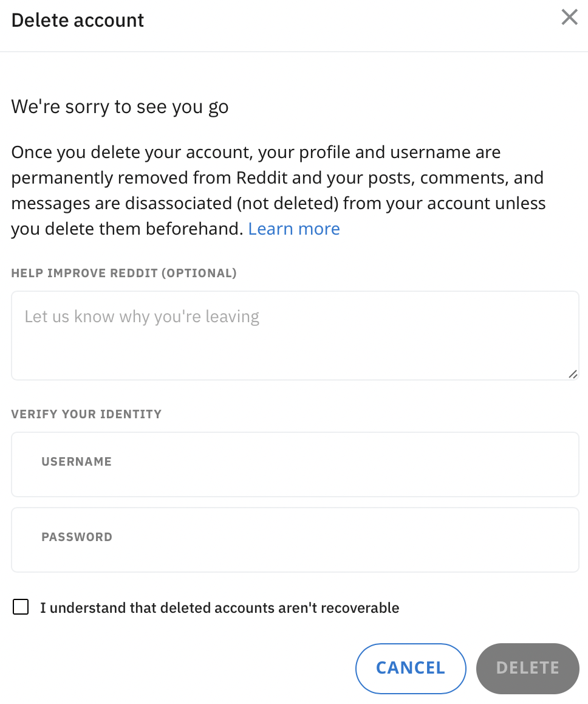
Task: Place cursor in the password field
Action: (x=295, y=539)
